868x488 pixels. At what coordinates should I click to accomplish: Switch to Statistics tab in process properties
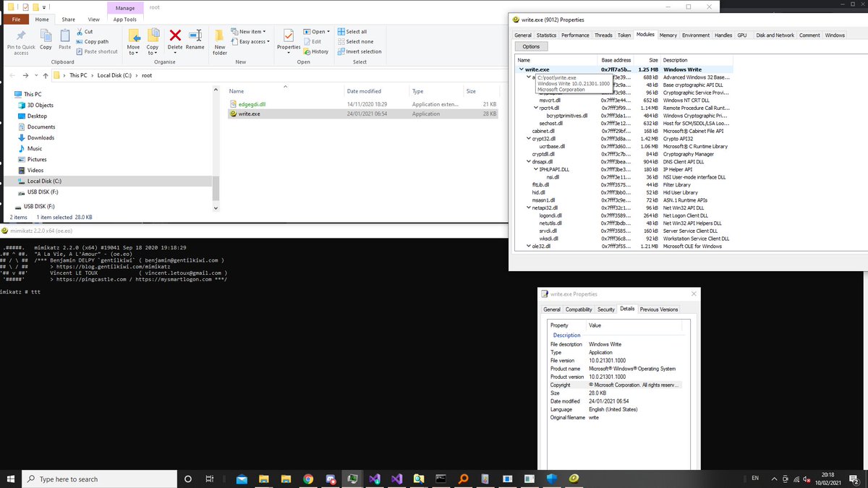(x=546, y=35)
